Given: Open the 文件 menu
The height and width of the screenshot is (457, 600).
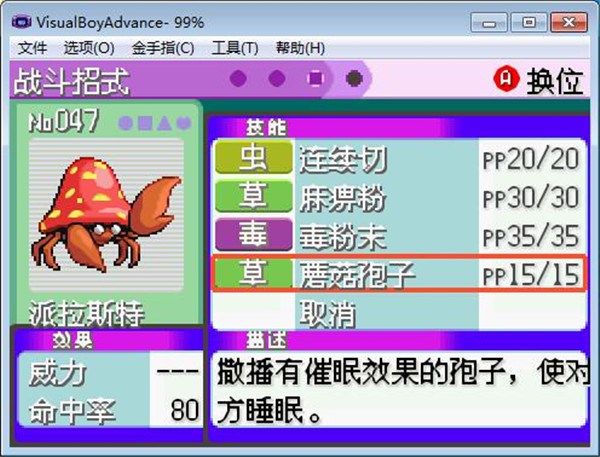Looking at the screenshot, I should pos(32,48).
